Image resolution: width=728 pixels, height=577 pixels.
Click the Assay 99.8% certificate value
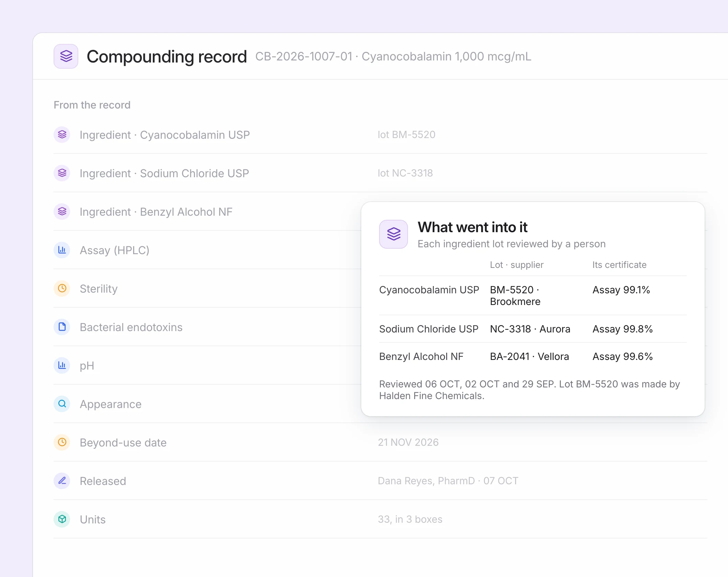click(x=623, y=329)
